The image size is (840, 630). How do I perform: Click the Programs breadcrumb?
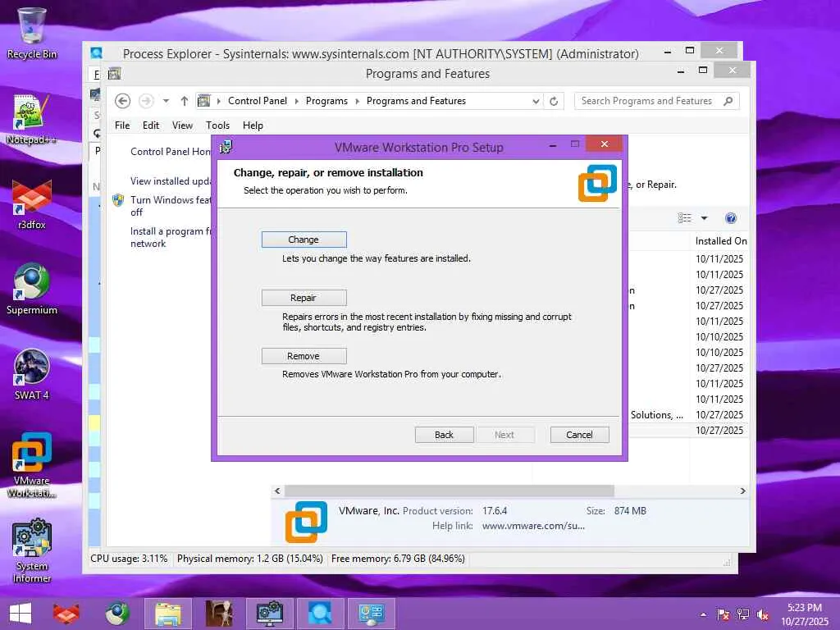pos(326,101)
